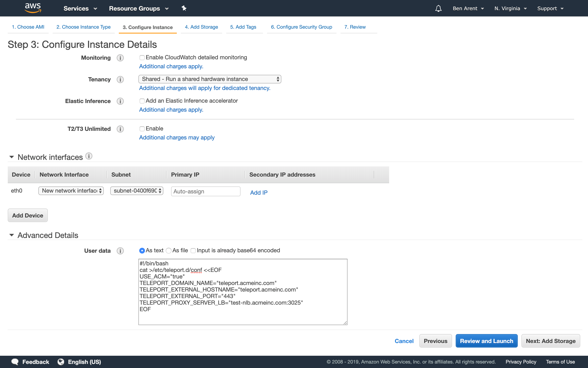Click Cancel link

[x=404, y=341]
